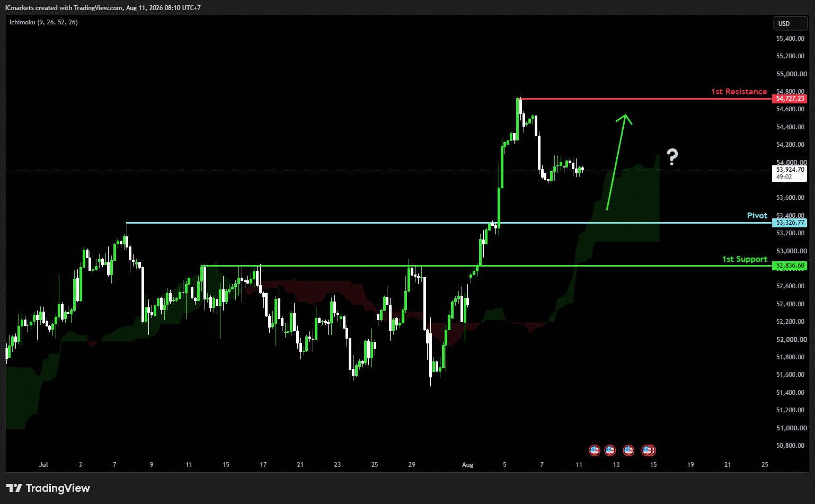Click the first US economic event flag icon
Viewport: 815px width, 504px height.
click(594, 450)
